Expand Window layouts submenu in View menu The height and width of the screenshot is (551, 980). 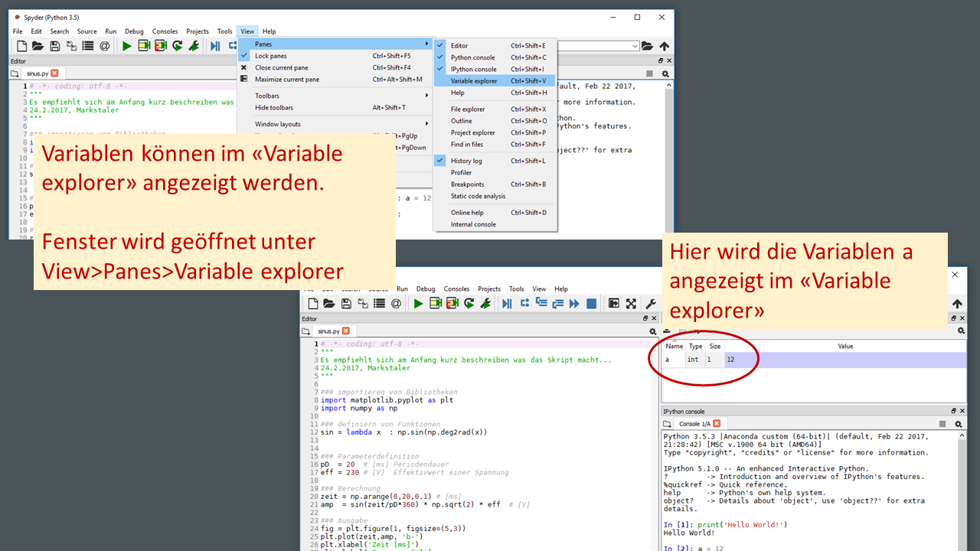(x=335, y=124)
